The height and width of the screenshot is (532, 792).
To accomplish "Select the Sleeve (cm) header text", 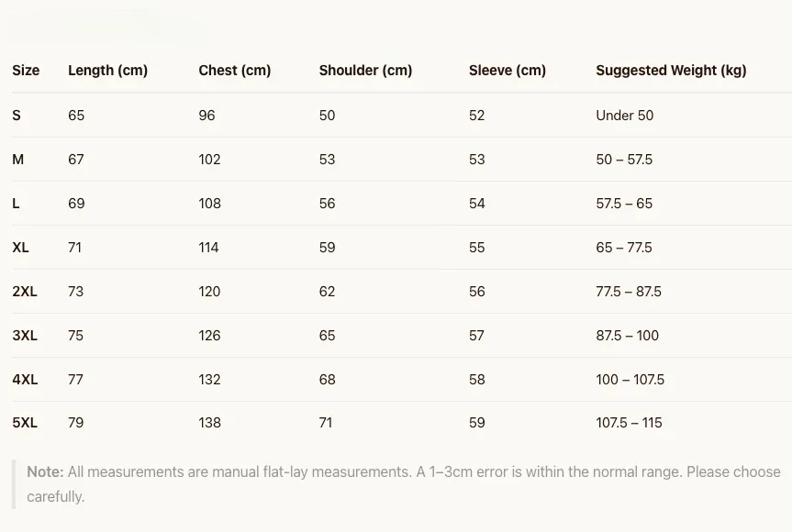I will coord(508,71).
